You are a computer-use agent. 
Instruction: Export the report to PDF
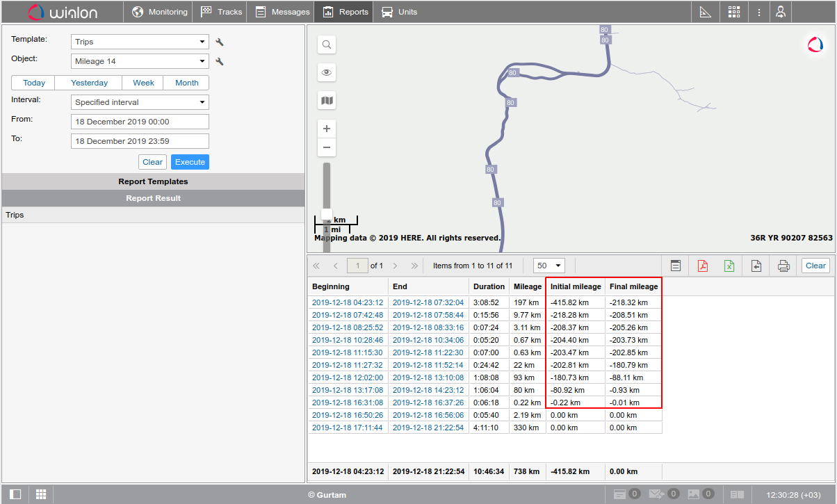(702, 266)
